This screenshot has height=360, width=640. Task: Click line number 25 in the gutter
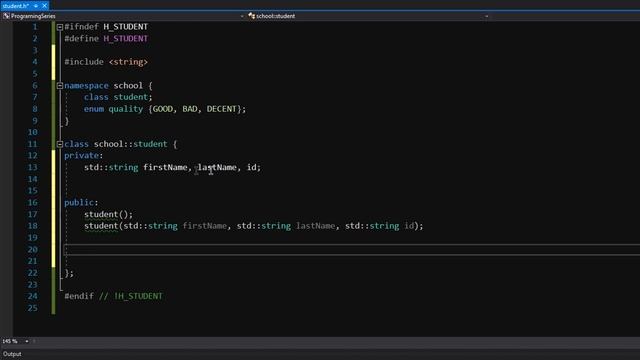[33, 308]
